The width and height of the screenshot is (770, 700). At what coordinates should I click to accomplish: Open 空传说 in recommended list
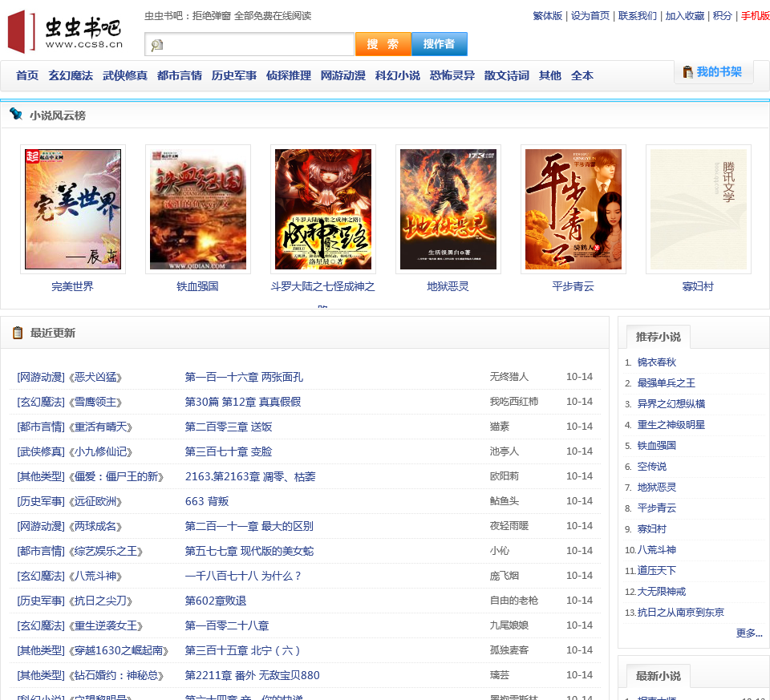pyautogui.click(x=651, y=467)
